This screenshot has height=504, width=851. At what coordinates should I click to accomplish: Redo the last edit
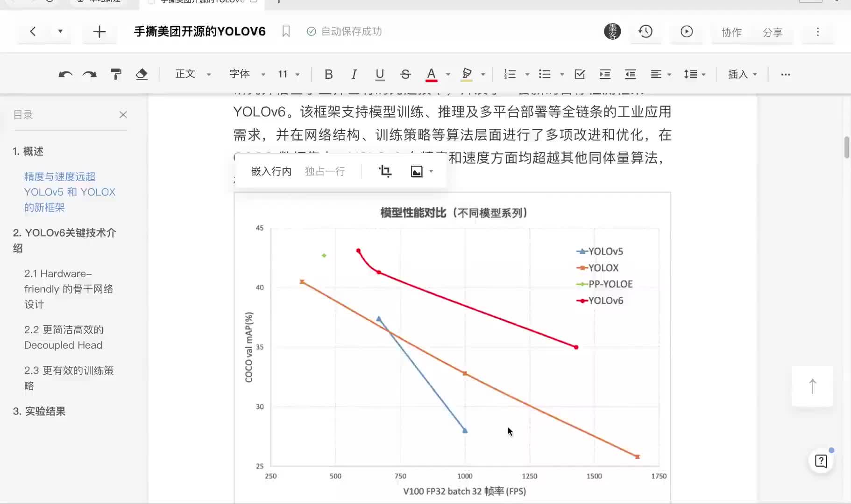pyautogui.click(x=89, y=74)
